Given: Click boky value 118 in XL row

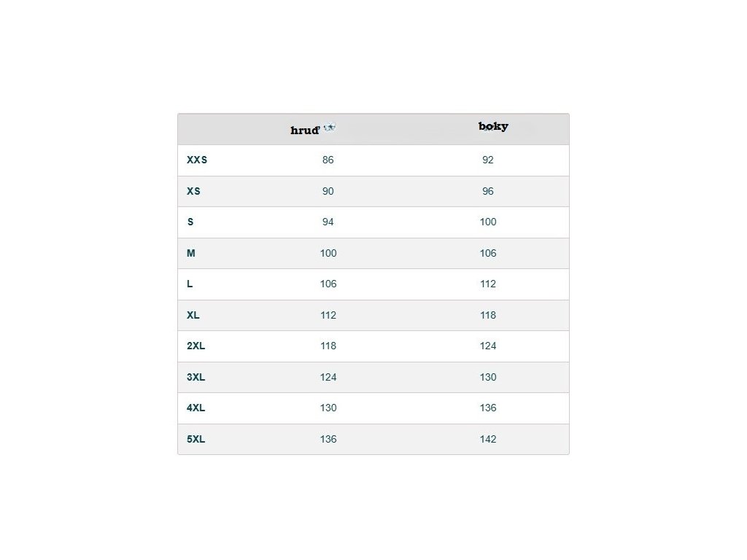Looking at the screenshot, I should click(488, 315).
